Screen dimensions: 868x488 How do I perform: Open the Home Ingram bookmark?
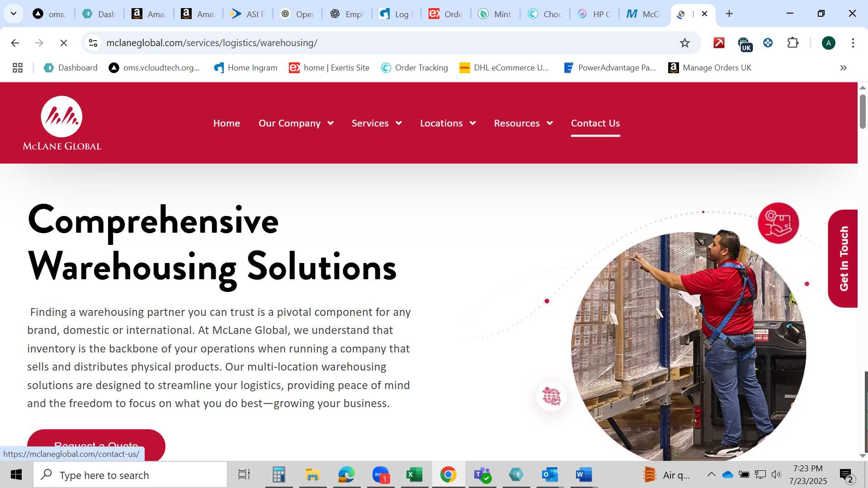click(x=245, y=68)
